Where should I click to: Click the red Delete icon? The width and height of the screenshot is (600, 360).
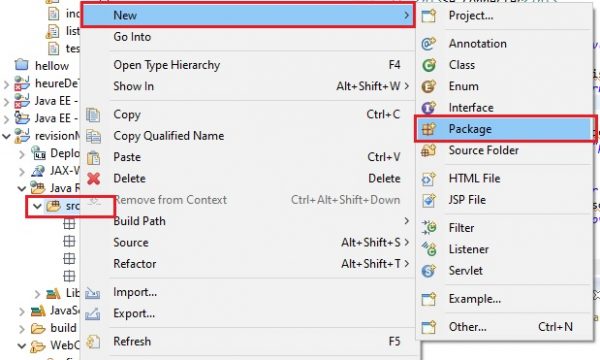pyautogui.click(x=93, y=178)
